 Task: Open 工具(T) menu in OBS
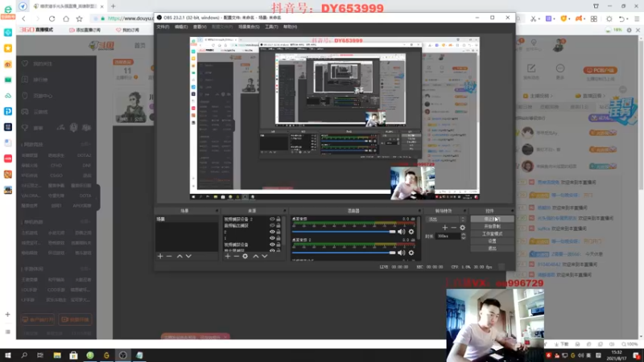tap(271, 27)
